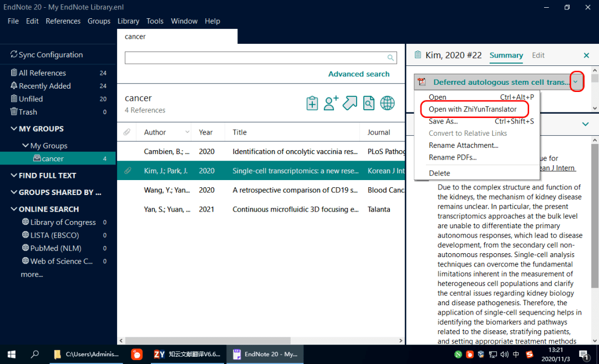Image resolution: width=599 pixels, height=364 pixels.
Task: Click the magnifier icon in search box
Action: click(x=390, y=58)
